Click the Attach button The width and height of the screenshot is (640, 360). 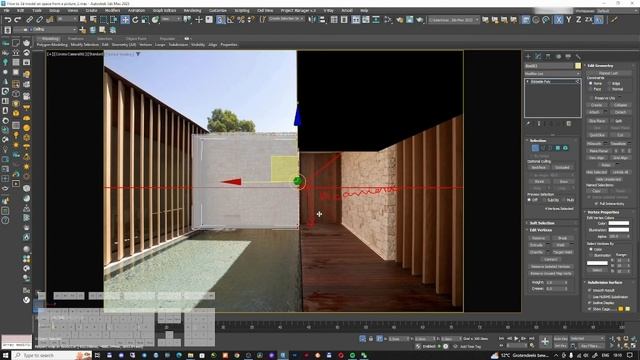pos(595,112)
